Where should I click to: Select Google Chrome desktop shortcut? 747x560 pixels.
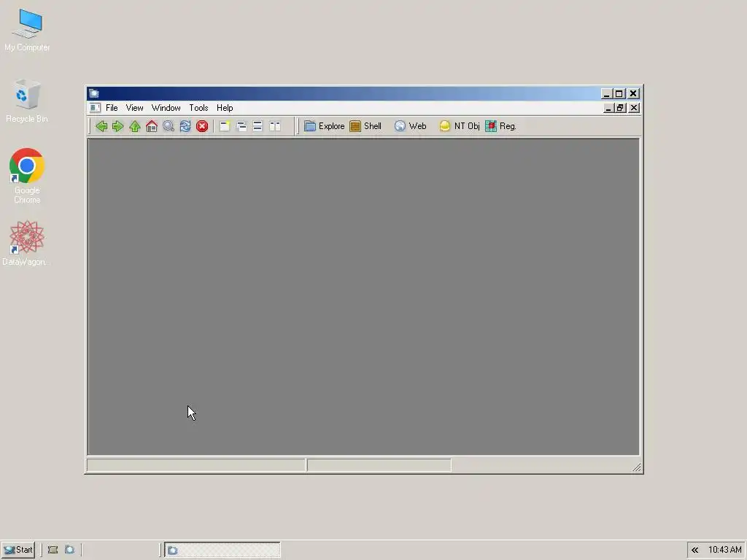point(27,176)
